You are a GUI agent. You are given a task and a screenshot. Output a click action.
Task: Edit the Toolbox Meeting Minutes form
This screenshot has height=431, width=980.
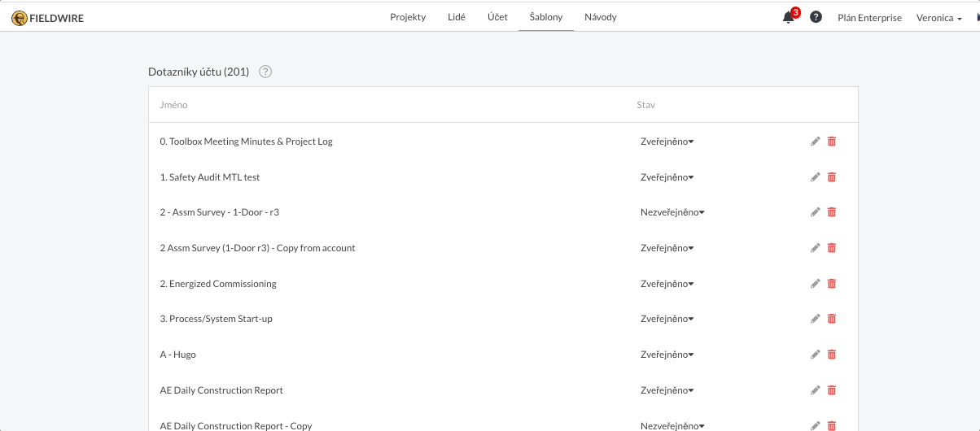[x=816, y=141]
